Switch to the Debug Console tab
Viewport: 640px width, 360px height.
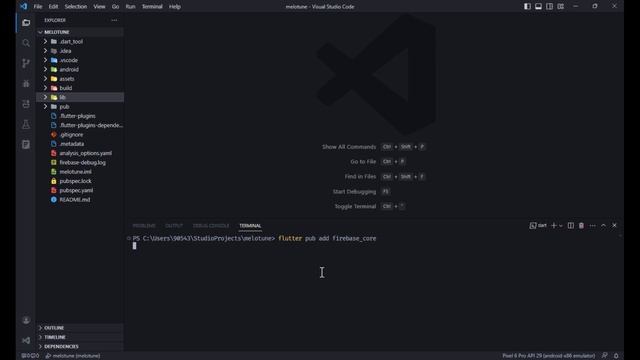pos(211,226)
